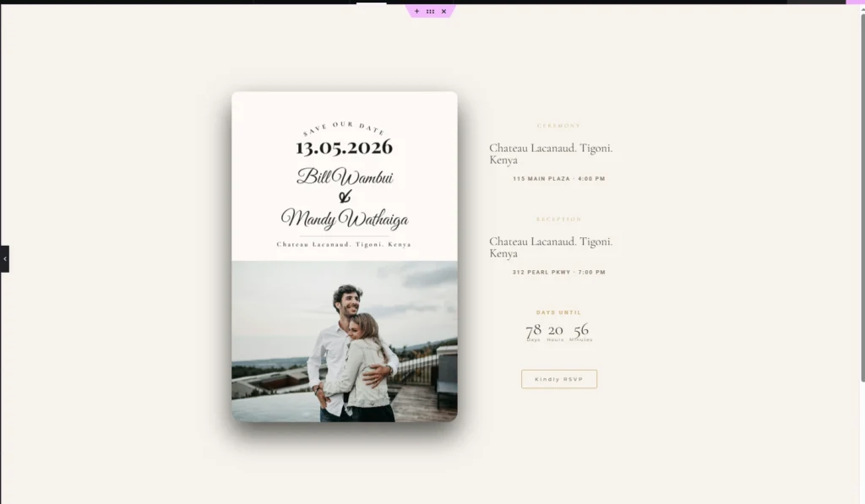Select reception venue heading Chateau Lacanaud
865x504 pixels.
(551, 247)
